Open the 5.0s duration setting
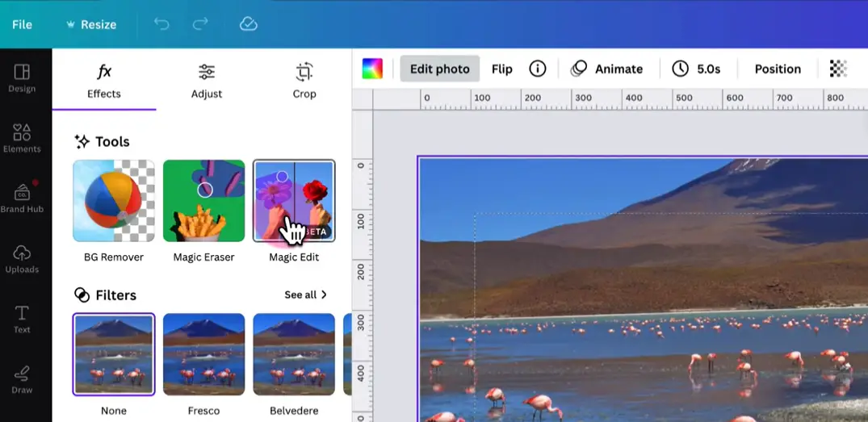Screen dimensions: 868x422 696,69
